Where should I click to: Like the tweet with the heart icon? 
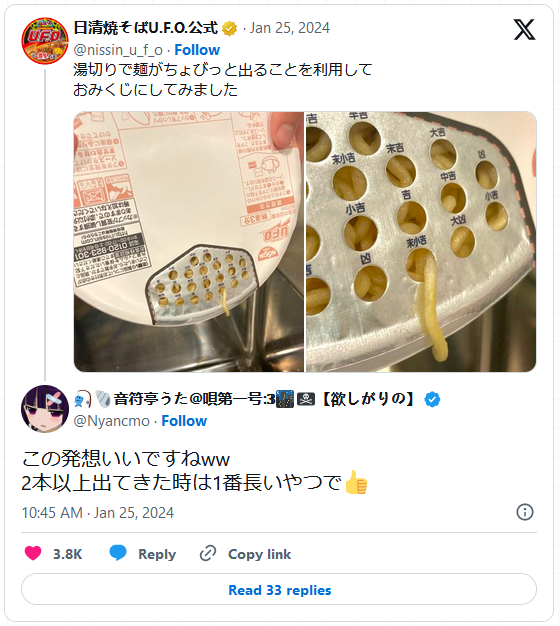coord(33,554)
